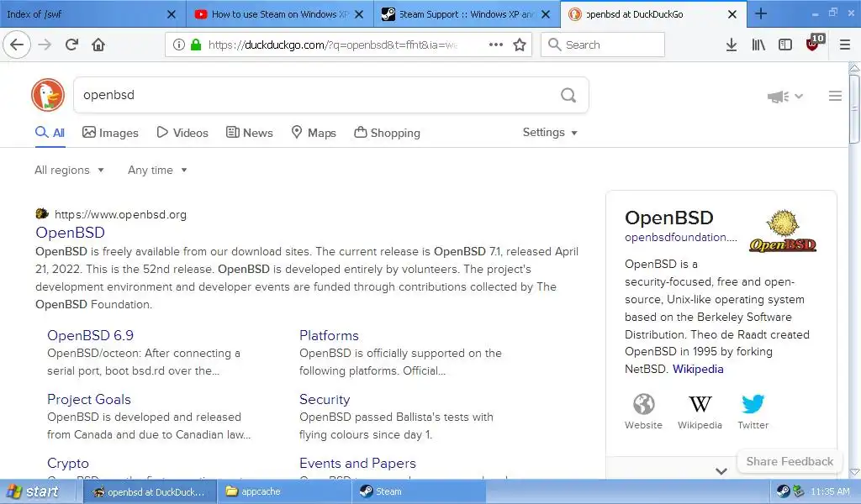Select the Shopping search category
The width and height of the screenshot is (861, 504).
pyautogui.click(x=387, y=133)
